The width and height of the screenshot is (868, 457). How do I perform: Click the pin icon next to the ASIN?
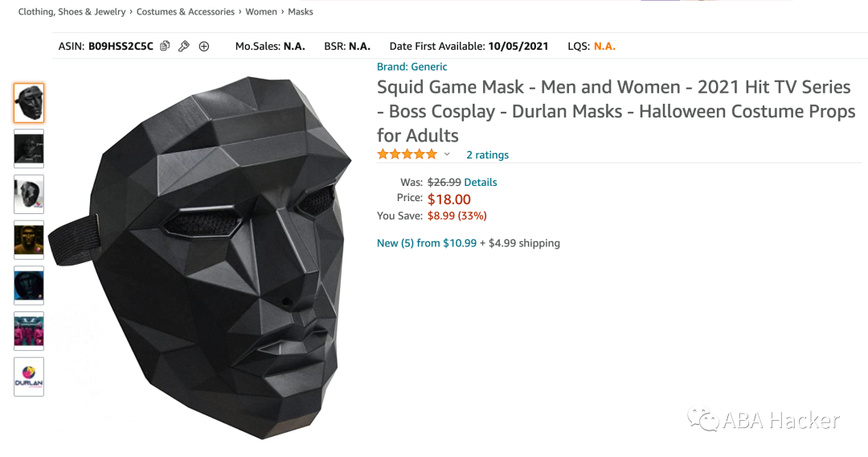184,46
